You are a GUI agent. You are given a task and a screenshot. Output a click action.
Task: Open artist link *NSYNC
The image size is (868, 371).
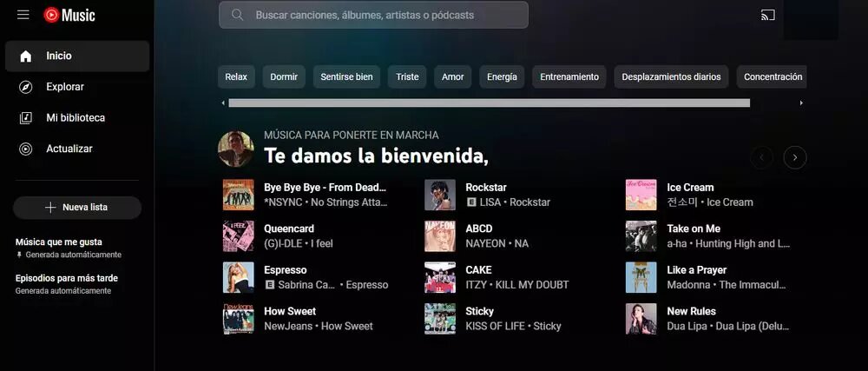click(284, 202)
